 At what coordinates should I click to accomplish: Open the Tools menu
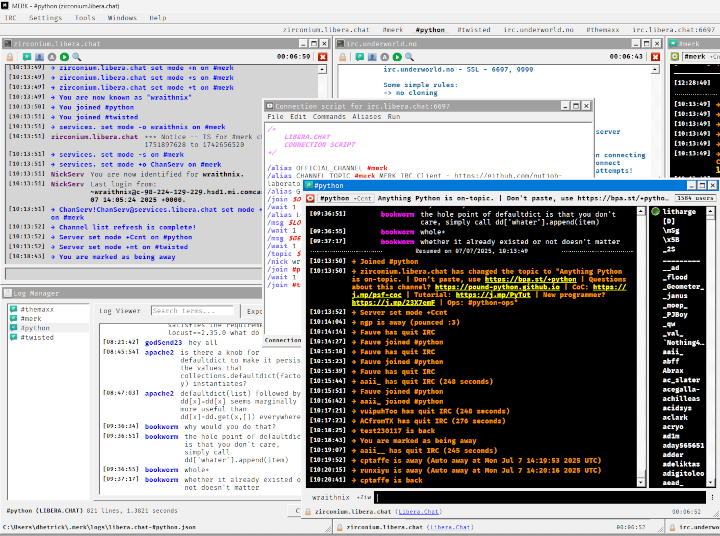pyautogui.click(x=85, y=18)
